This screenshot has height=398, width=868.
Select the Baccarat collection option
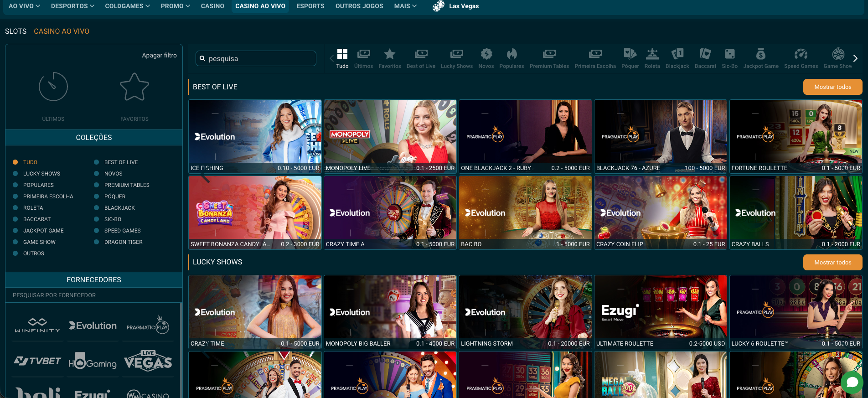(x=32, y=219)
